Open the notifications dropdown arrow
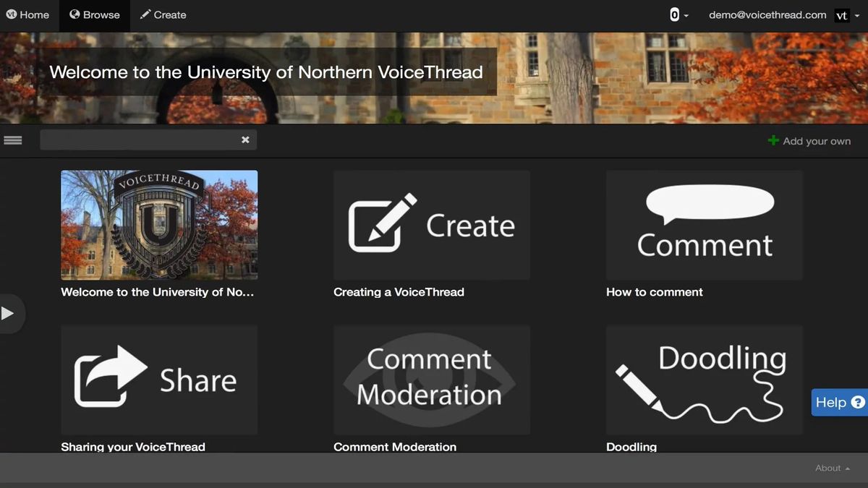This screenshot has width=868, height=488. click(x=685, y=17)
